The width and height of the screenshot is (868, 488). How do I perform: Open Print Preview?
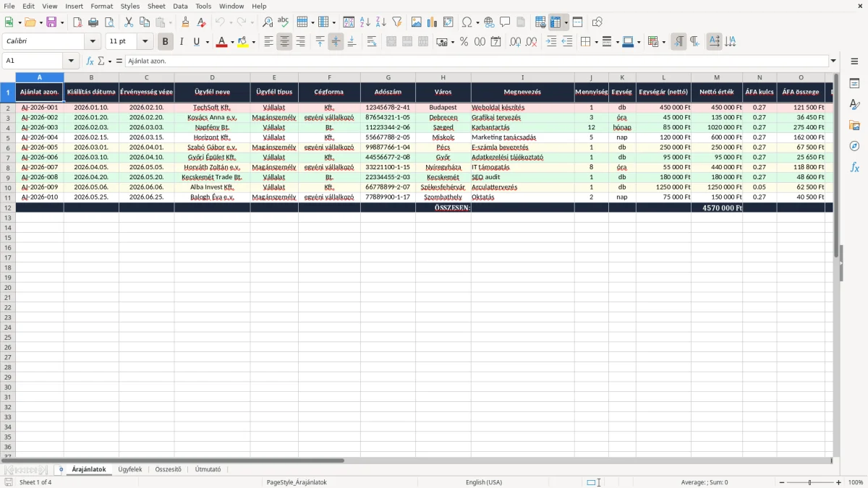[109, 22]
